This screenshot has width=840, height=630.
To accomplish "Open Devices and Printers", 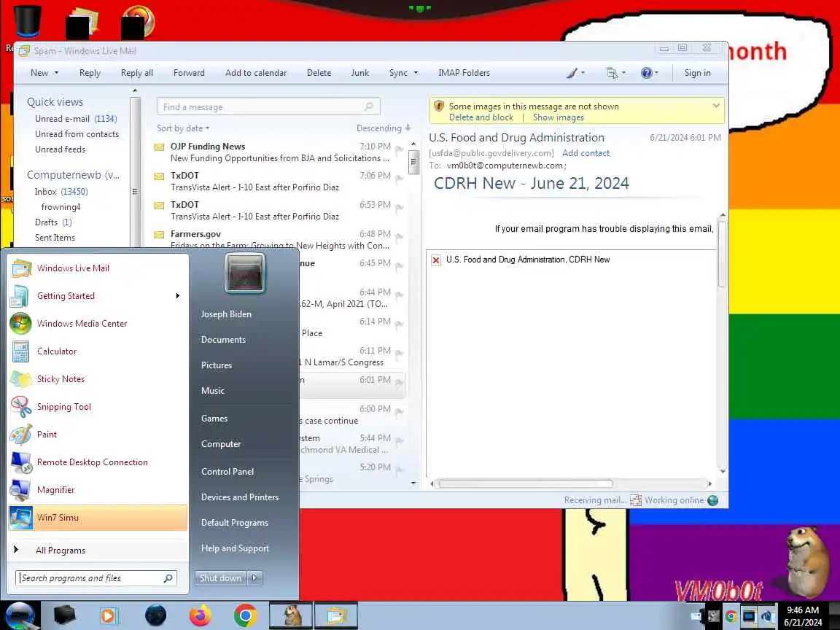I will [x=239, y=497].
